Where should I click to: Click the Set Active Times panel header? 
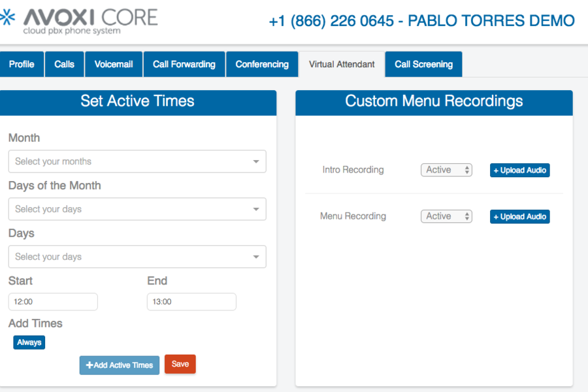point(137,103)
